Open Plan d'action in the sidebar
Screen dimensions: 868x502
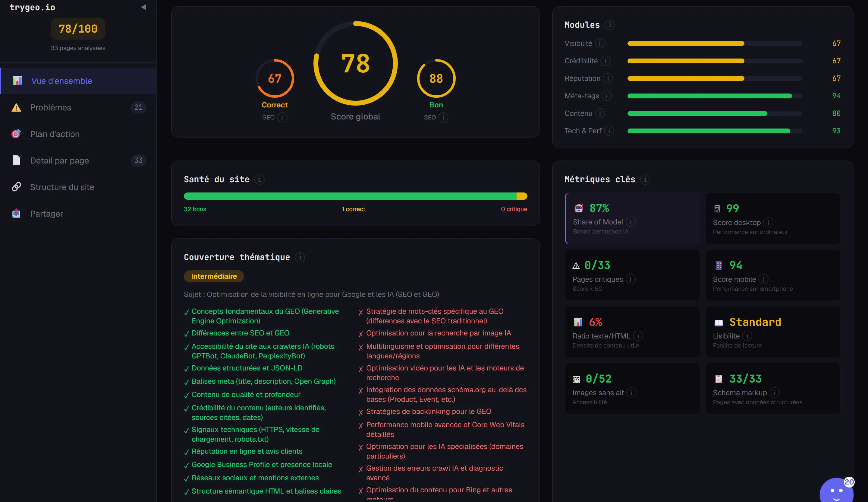pyautogui.click(x=79, y=134)
